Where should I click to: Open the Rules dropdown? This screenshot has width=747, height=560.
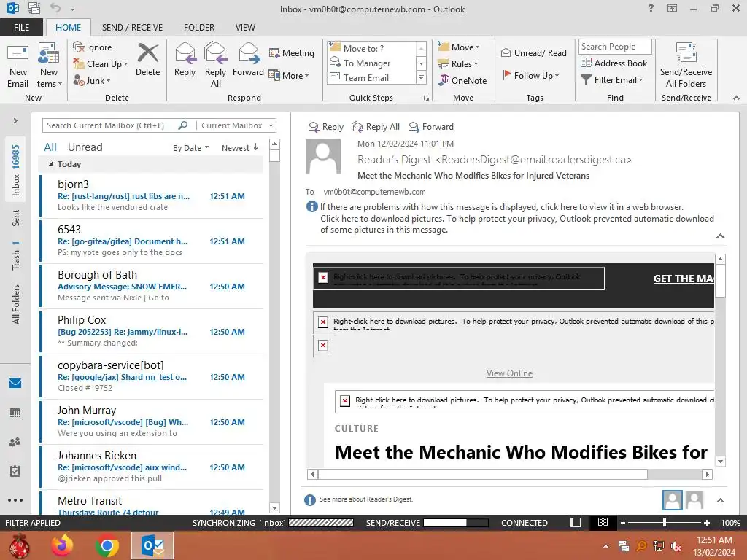(458, 64)
